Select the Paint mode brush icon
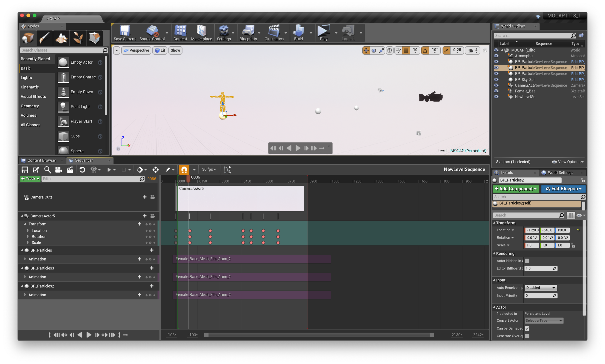The width and height of the screenshot is (605, 364). (x=45, y=38)
